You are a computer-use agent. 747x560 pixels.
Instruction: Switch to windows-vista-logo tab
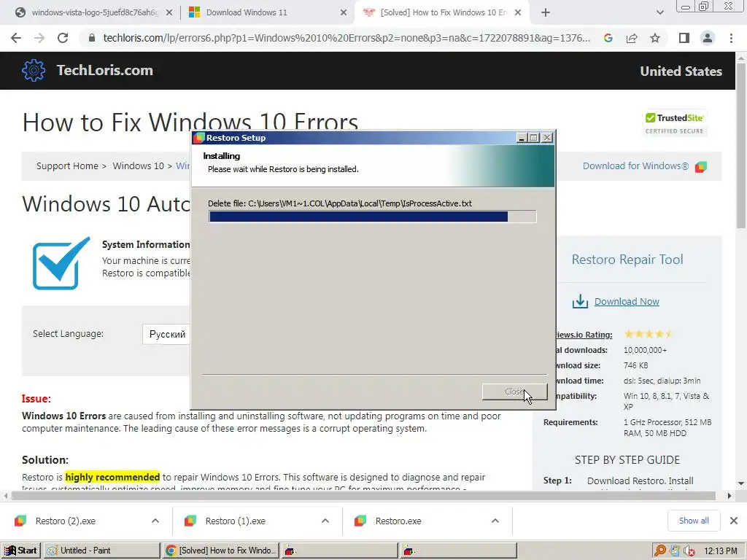(x=94, y=13)
